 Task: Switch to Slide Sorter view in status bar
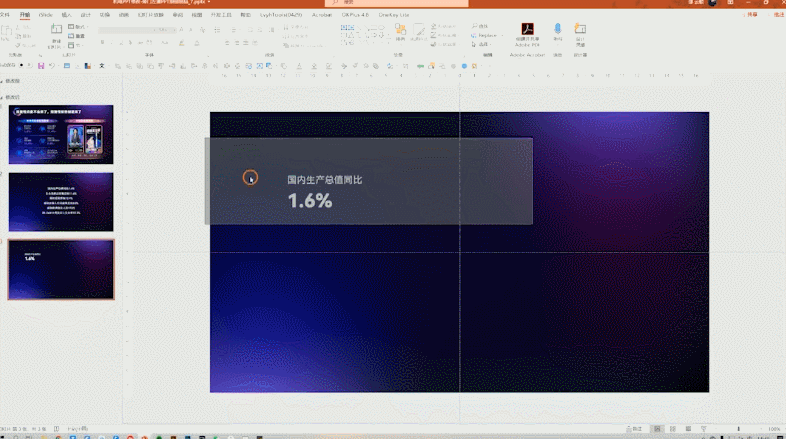point(673,429)
